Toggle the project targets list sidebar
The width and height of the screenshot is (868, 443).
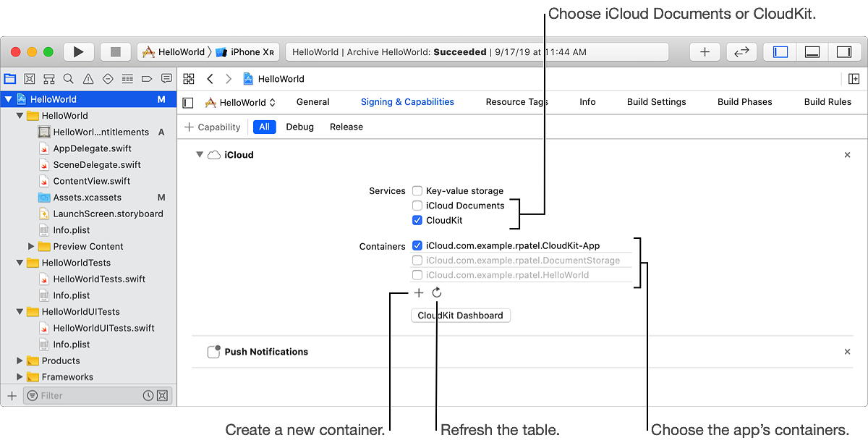(x=188, y=103)
